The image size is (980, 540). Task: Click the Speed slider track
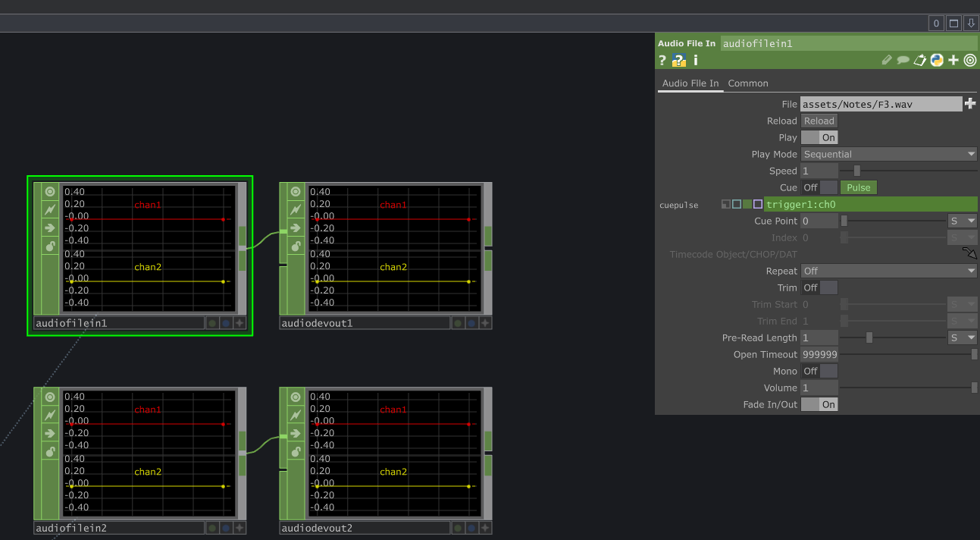(908, 171)
